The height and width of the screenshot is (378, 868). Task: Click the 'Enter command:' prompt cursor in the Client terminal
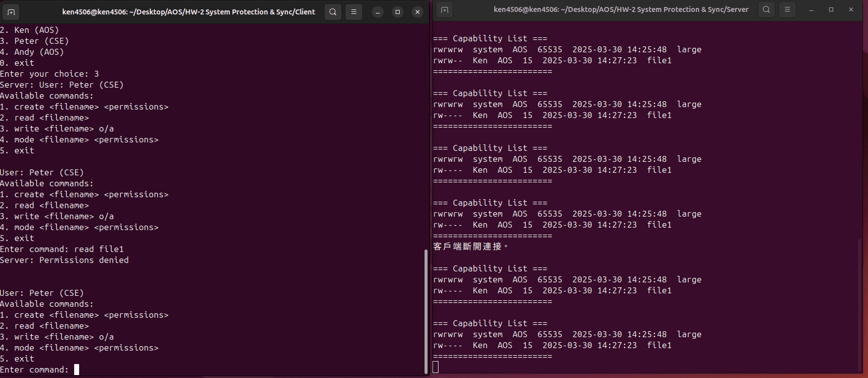point(77,370)
